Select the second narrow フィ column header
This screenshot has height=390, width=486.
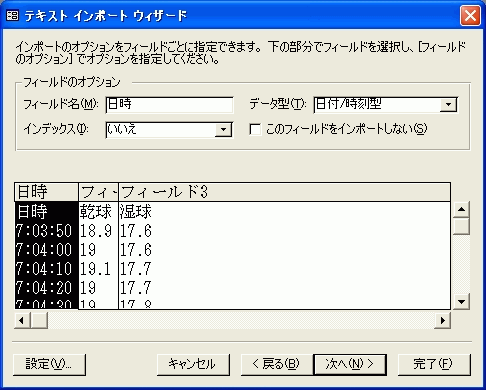coord(99,192)
